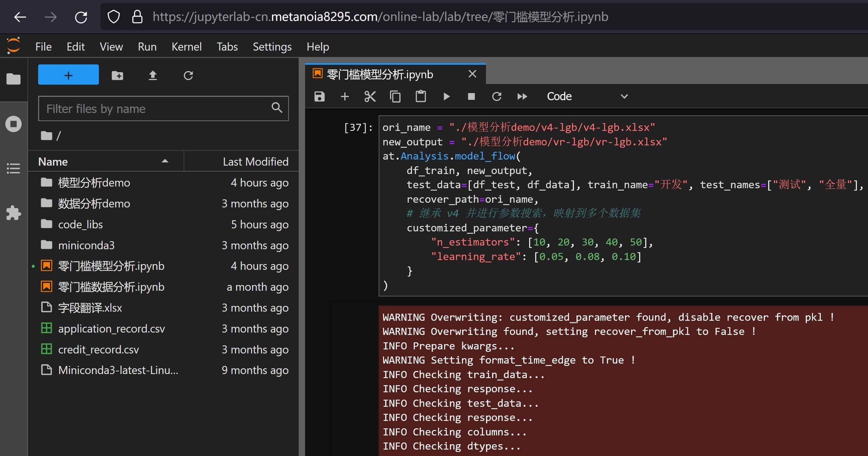Open the Running Terminals and Kernels sidebar
This screenshot has height=456, width=868.
[13, 124]
